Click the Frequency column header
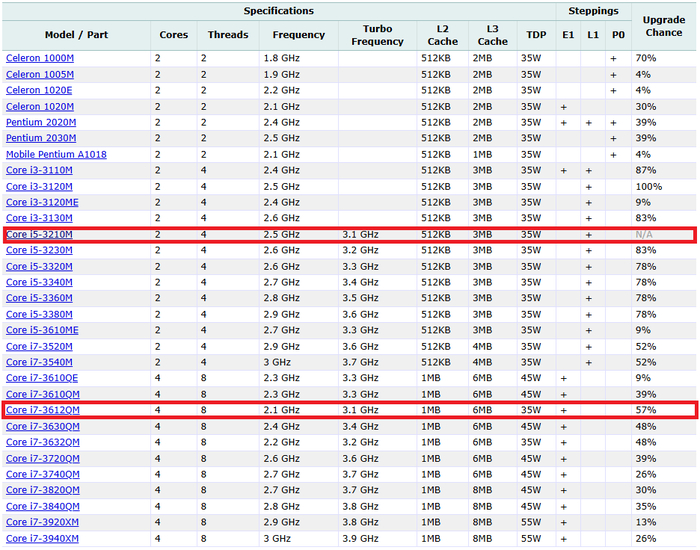This screenshot has height=550, width=700. 299,35
